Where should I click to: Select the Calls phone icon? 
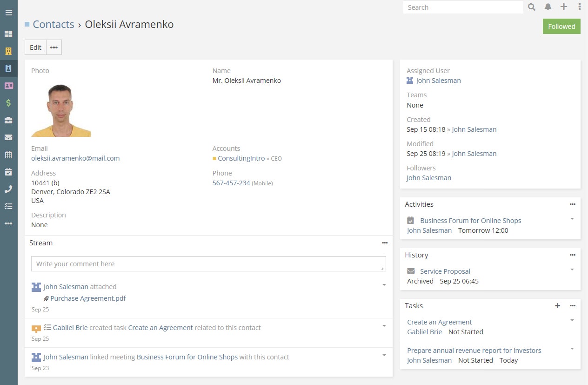[x=8, y=189]
